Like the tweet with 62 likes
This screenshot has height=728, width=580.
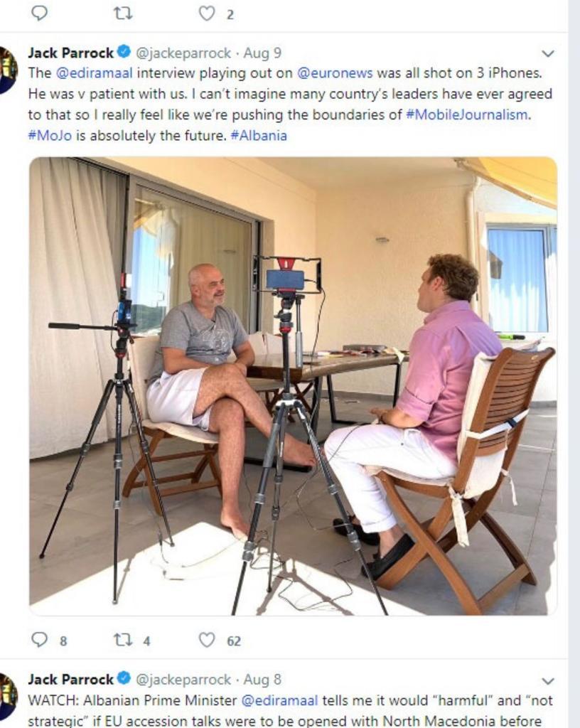click(x=207, y=640)
